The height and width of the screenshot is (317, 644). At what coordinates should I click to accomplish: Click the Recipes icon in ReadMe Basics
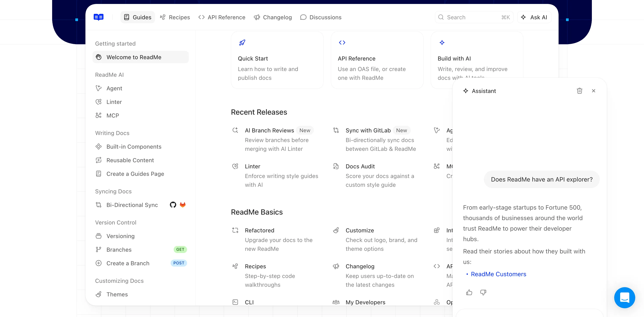click(x=235, y=266)
